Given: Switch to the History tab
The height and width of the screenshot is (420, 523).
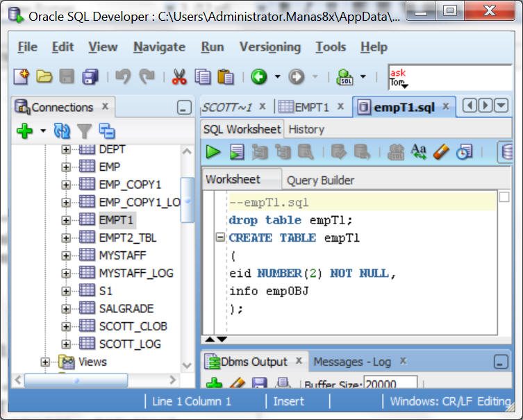Looking at the screenshot, I should click(306, 129).
